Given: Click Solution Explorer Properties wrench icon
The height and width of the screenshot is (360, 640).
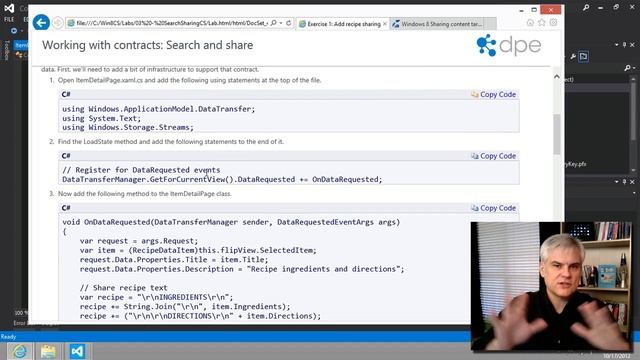Looking at the screenshot, I should [x=573, y=57].
